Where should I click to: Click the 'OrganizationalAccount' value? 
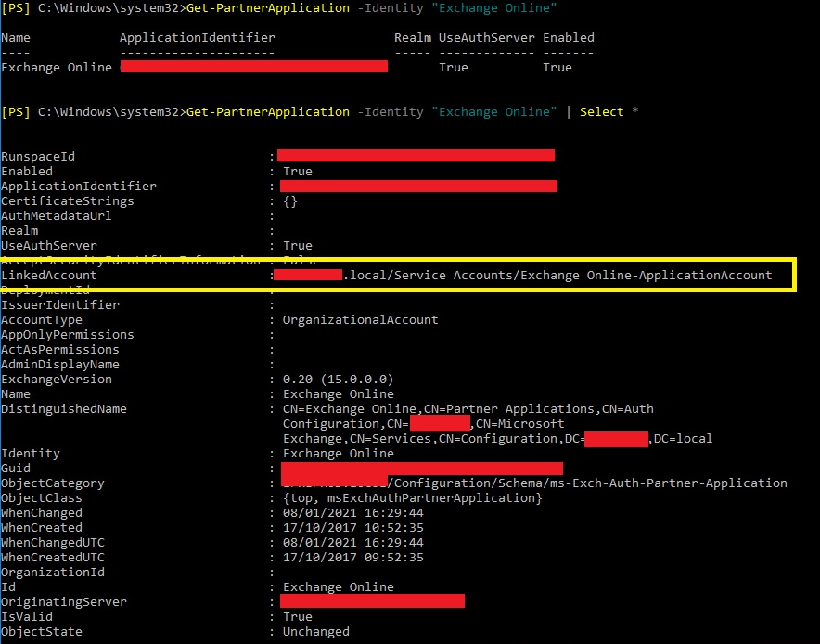pos(360,319)
